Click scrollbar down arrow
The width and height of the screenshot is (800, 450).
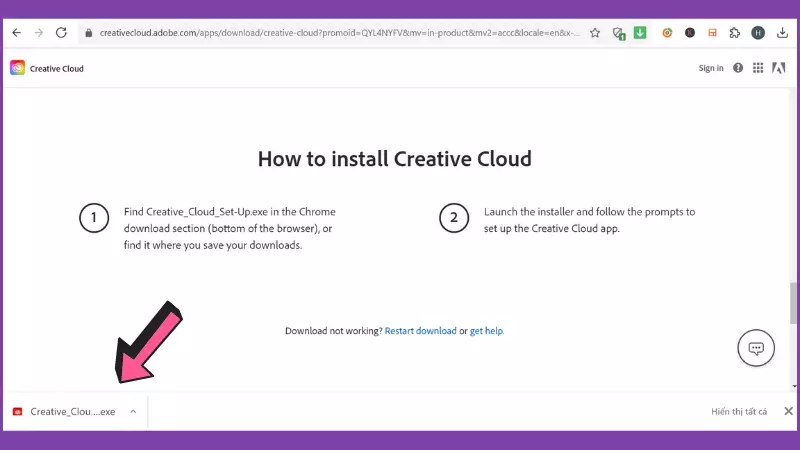click(x=794, y=386)
